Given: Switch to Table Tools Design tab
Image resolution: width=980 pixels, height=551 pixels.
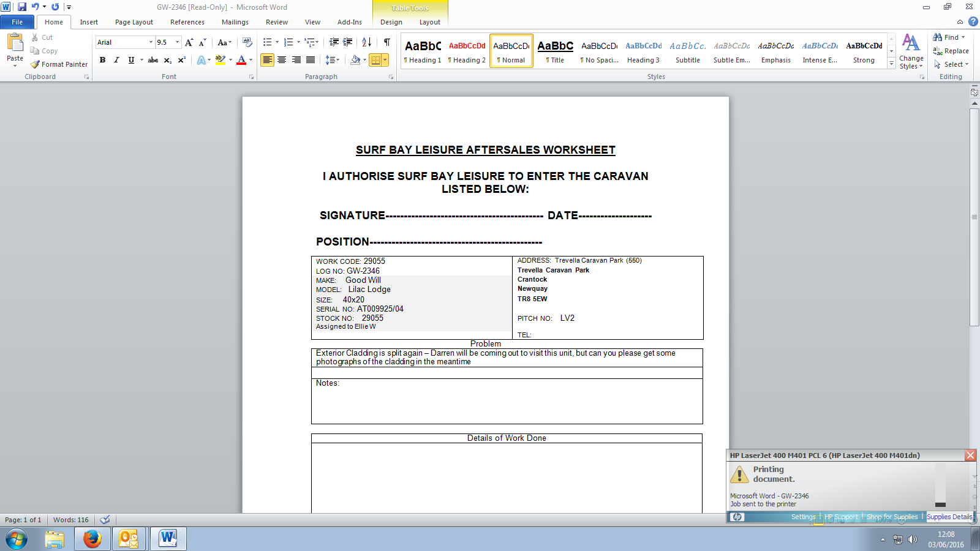Looking at the screenshot, I should click(391, 22).
